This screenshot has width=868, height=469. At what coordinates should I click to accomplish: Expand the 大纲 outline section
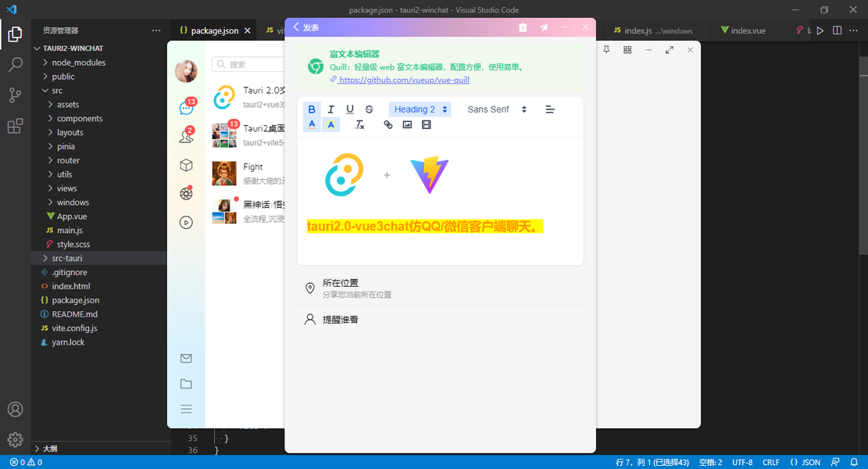pos(98,449)
